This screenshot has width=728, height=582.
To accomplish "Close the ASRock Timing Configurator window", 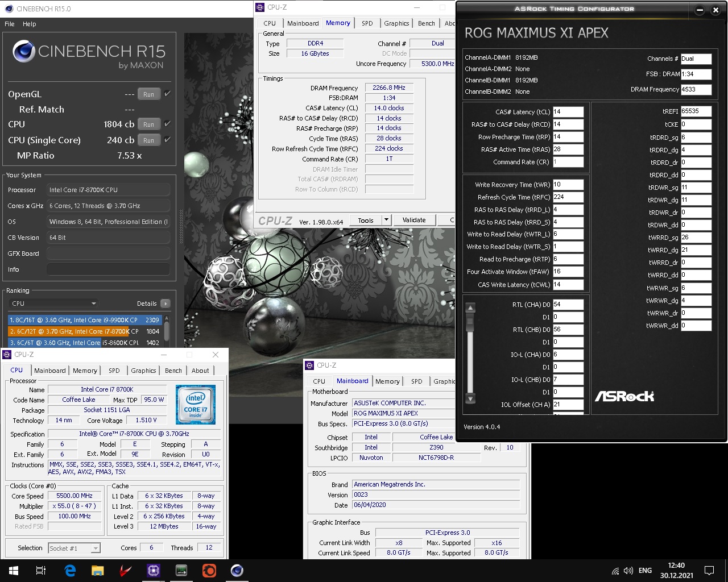I will (x=715, y=10).
